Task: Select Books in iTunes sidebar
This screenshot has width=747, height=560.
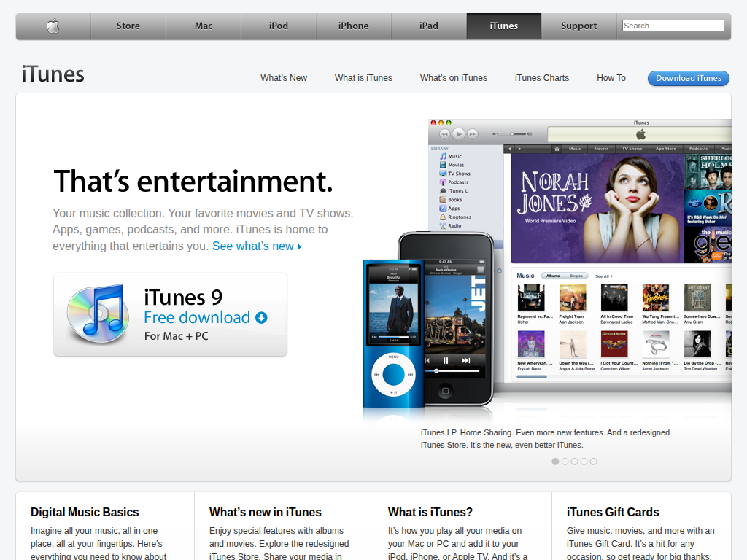Action: (x=451, y=200)
